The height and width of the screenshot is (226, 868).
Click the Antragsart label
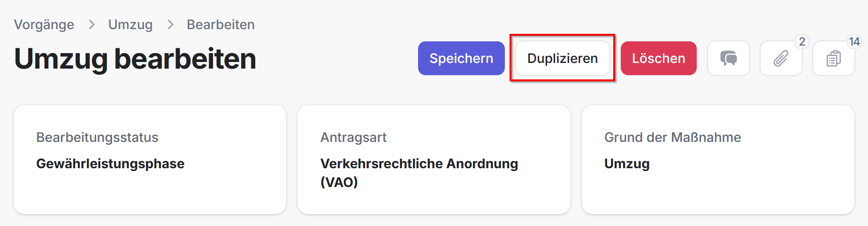pyautogui.click(x=353, y=137)
